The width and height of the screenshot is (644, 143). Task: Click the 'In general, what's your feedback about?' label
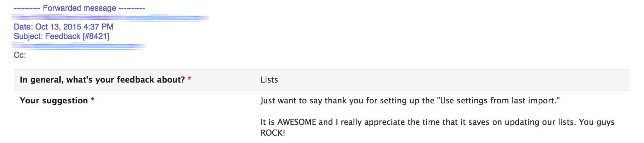(x=102, y=80)
